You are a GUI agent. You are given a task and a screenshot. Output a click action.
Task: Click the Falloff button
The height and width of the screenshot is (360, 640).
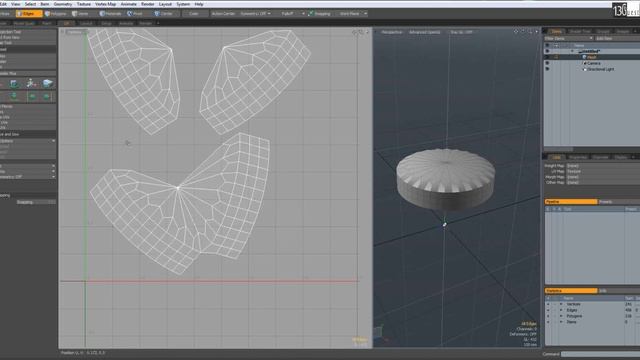pos(287,13)
